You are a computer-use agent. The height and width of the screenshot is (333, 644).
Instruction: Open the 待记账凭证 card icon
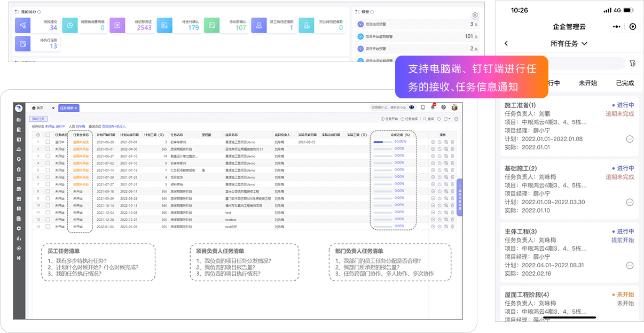coord(118,25)
